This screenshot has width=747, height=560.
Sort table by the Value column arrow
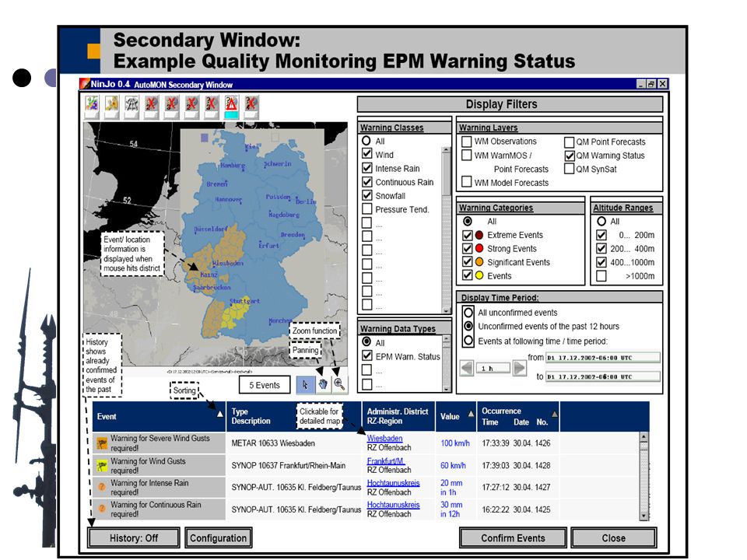tap(472, 413)
